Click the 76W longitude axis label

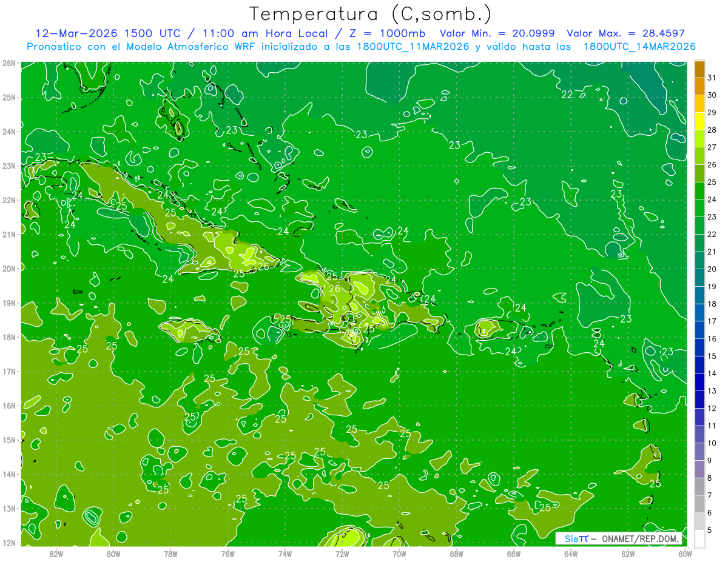pos(227,554)
